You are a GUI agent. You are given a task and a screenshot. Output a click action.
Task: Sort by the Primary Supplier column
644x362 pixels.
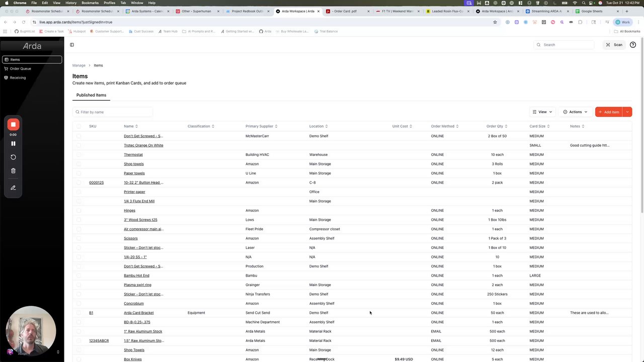tap(262, 126)
